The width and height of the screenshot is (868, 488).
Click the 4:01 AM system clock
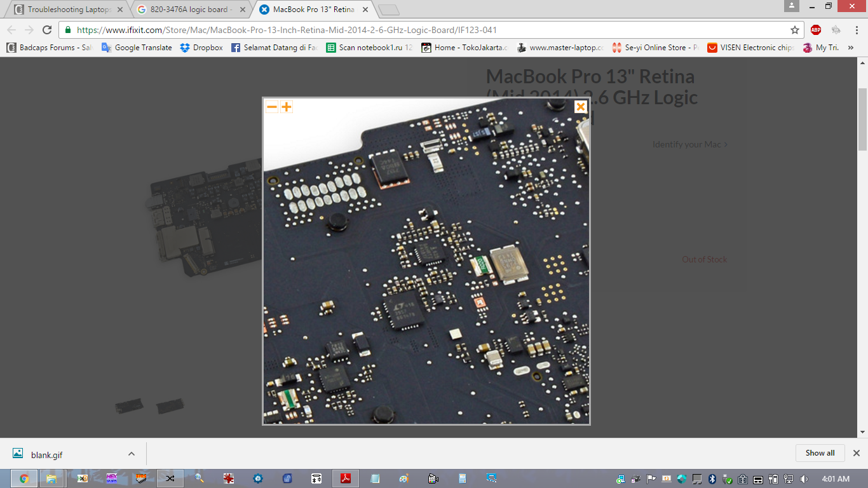coord(835,479)
